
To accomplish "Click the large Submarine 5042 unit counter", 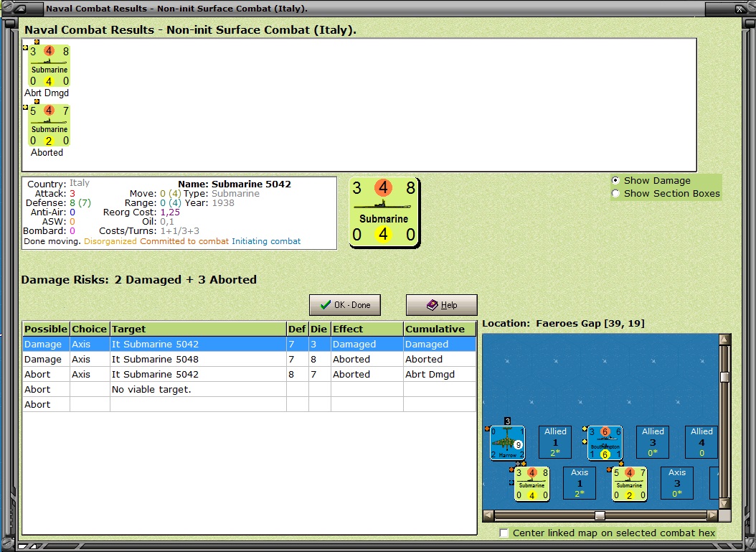I will click(384, 212).
